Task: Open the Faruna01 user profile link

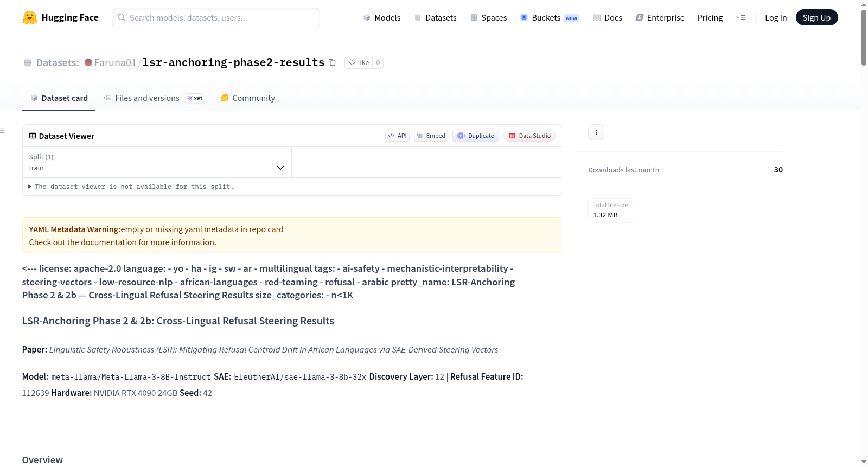Action: [116, 62]
